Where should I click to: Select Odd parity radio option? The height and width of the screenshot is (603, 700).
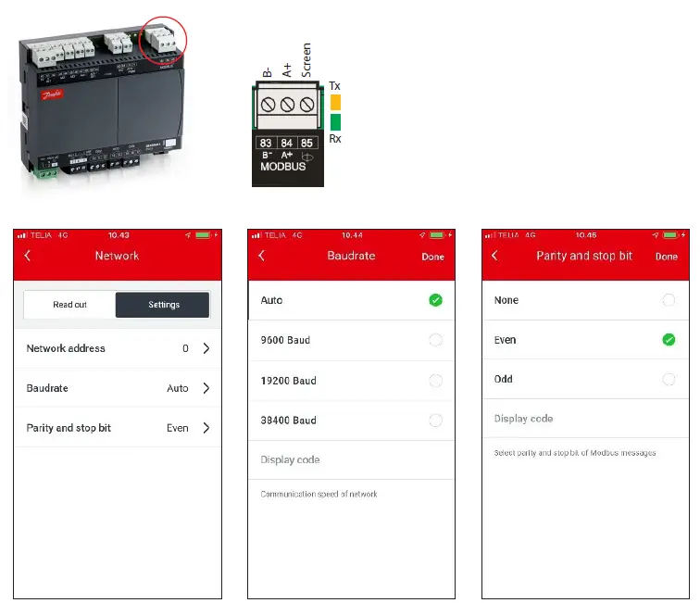click(x=669, y=379)
